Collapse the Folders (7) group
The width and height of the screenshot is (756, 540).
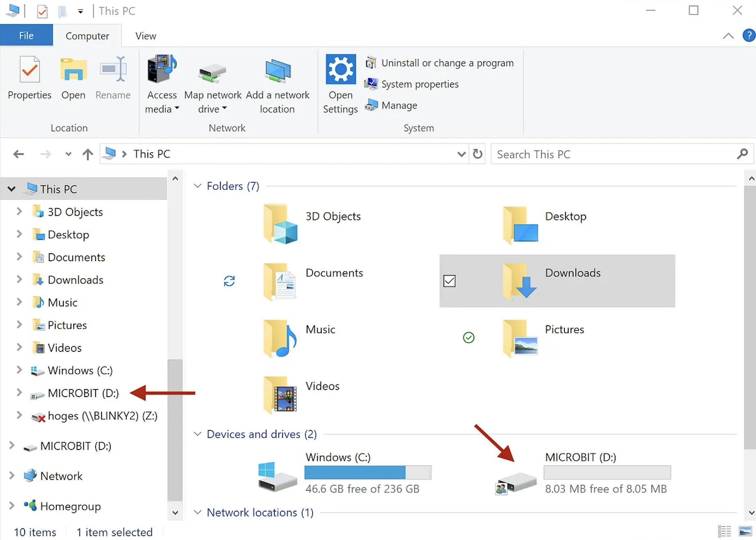[198, 186]
